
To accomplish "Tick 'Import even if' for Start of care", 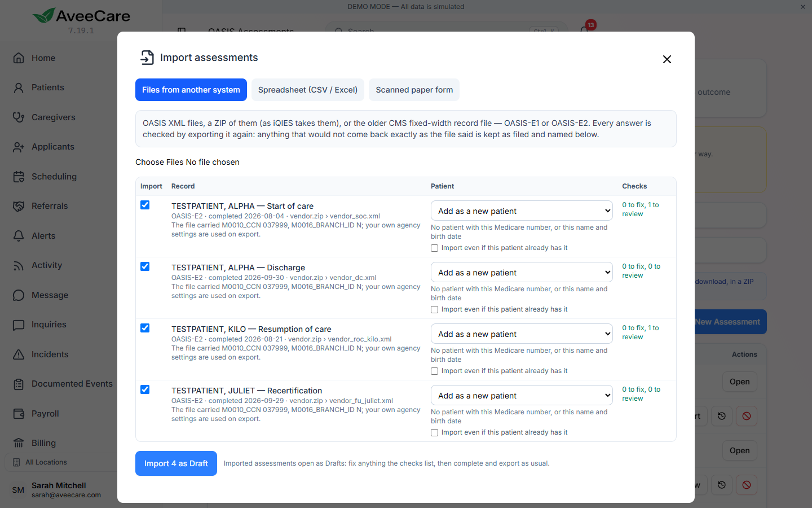I will (434, 248).
